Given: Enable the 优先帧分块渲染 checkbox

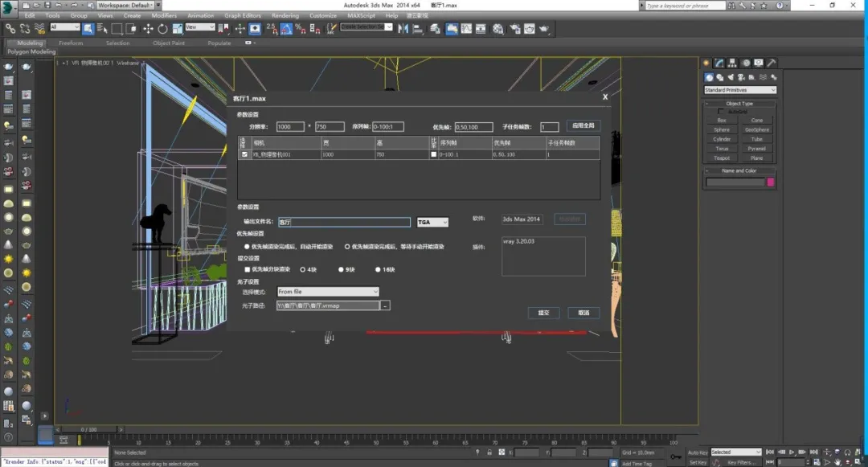Looking at the screenshot, I should pos(248,269).
